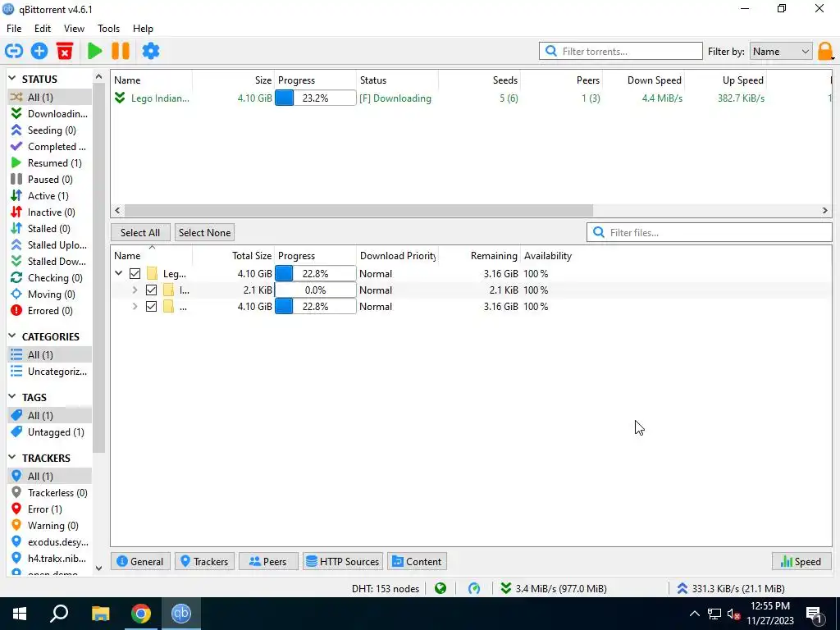Image resolution: width=840 pixels, height=630 pixels.
Task: Click the orange Pause toolbar icon
Action: [121, 51]
